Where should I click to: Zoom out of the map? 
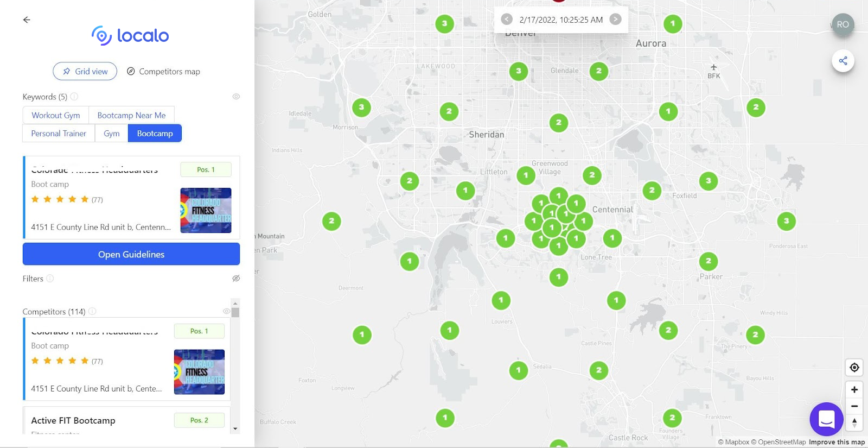[x=854, y=406]
